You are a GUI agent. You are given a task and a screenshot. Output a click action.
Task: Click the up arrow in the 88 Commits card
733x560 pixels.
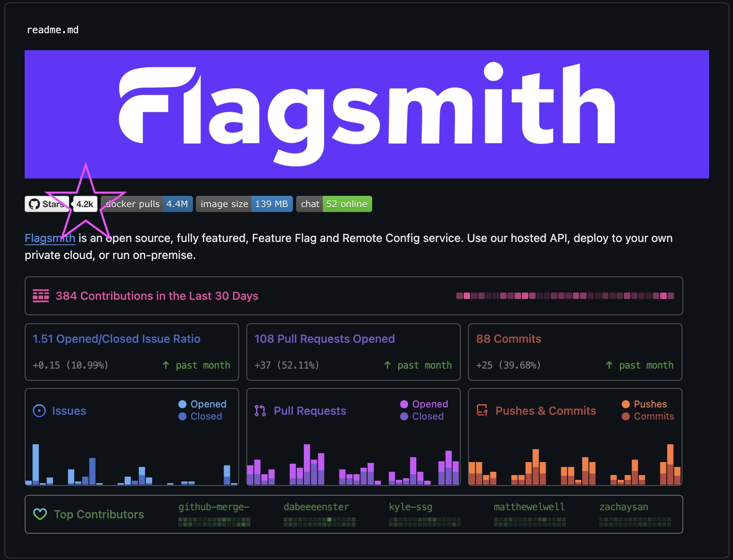tap(609, 365)
